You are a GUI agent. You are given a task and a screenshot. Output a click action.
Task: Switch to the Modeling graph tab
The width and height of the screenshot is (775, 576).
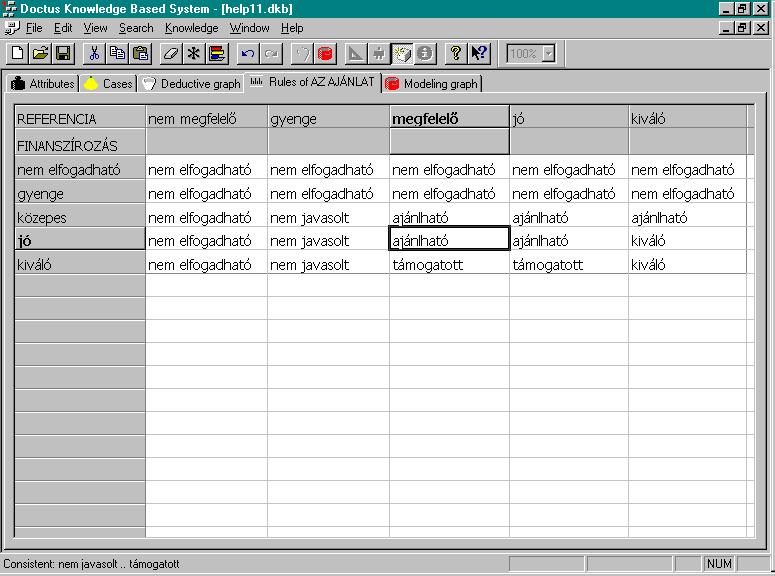[432, 84]
